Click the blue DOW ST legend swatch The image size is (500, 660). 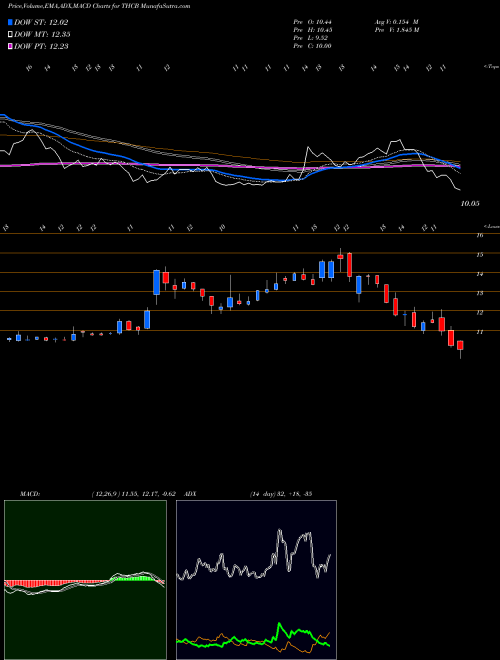click(10, 22)
